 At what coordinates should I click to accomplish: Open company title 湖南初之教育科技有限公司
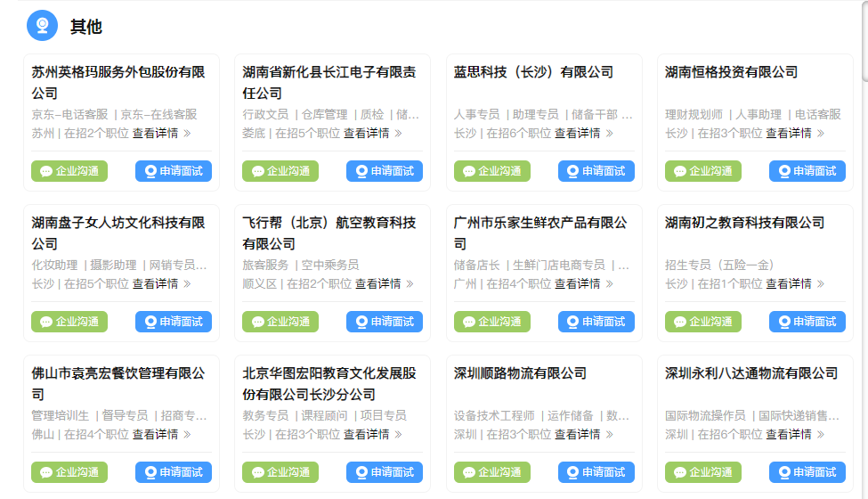point(744,223)
